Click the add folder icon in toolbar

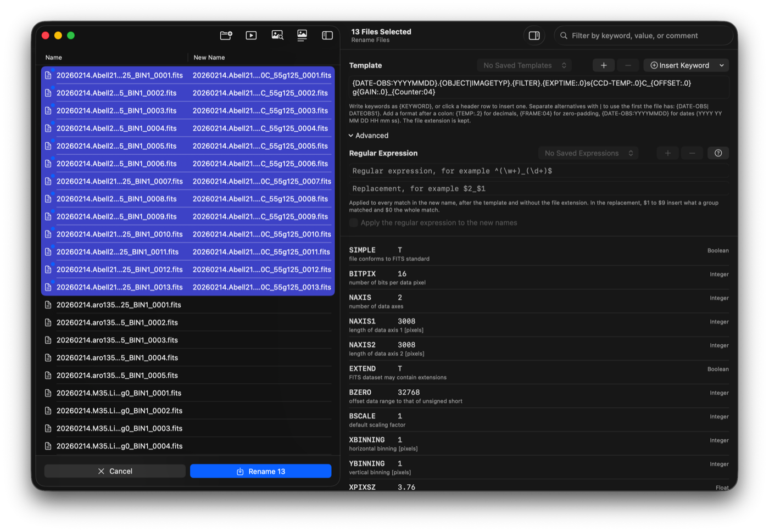tap(226, 36)
